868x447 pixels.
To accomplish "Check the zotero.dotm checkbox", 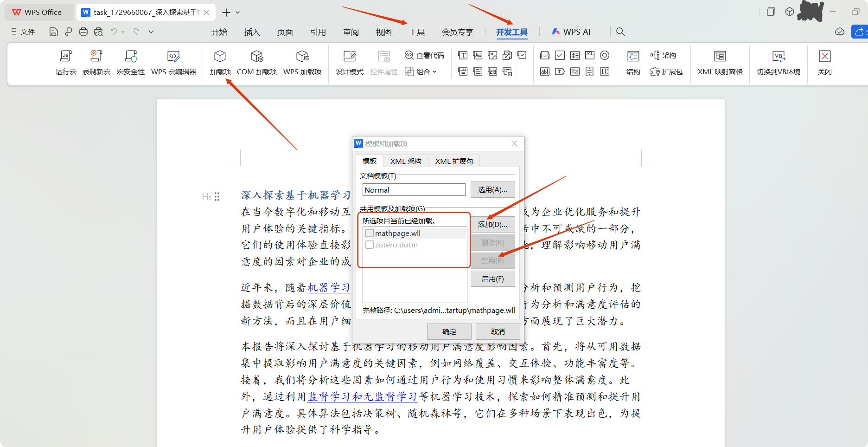I will coord(370,245).
